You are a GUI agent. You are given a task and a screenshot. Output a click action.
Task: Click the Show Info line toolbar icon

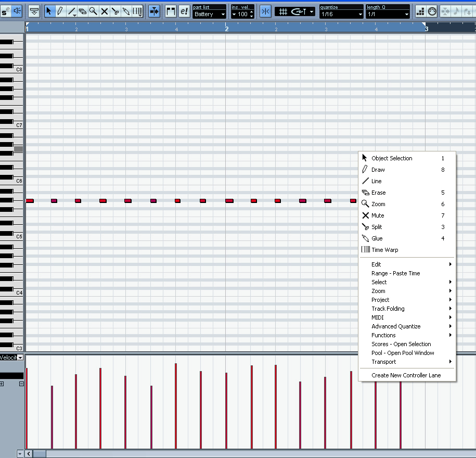point(34,11)
